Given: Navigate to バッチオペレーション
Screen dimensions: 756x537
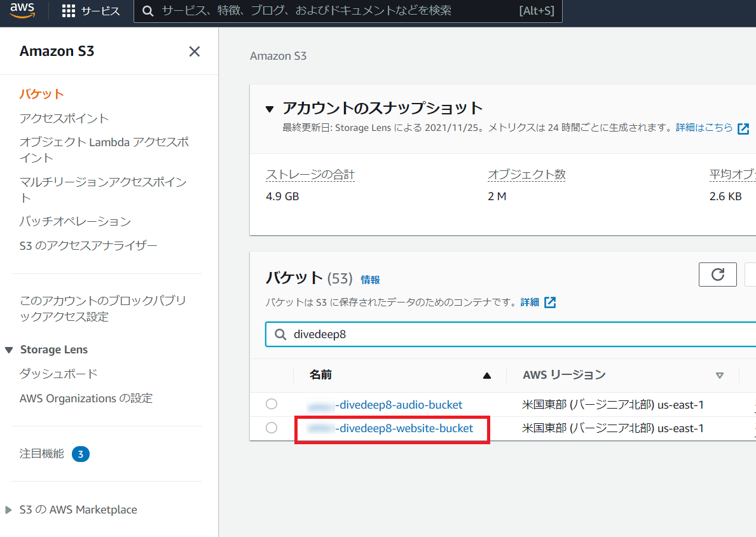Looking at the screenshot, I should point(75,221).
